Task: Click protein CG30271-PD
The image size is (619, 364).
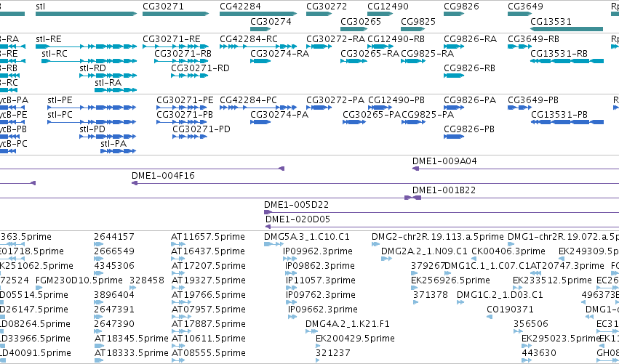Action: 190,137
